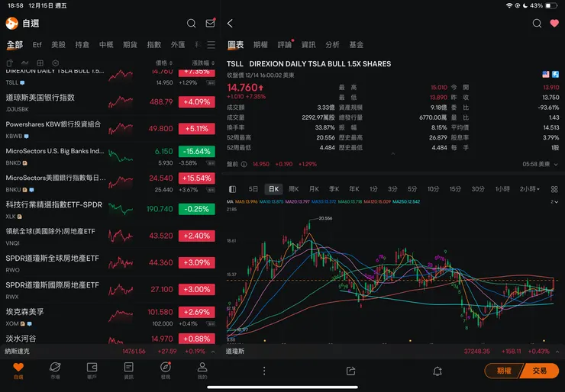This screenshot has height=392, width=565.
Task: Expand the indicator count 2 dropdown
Action: pos(554,202)
